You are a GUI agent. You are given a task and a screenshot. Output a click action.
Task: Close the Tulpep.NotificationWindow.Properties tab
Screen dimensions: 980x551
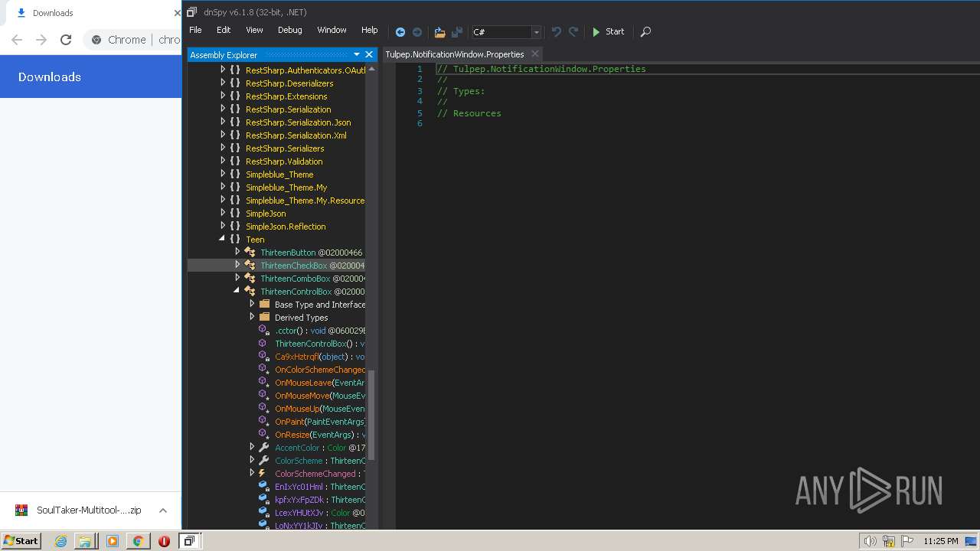click(x=535, y=54)
